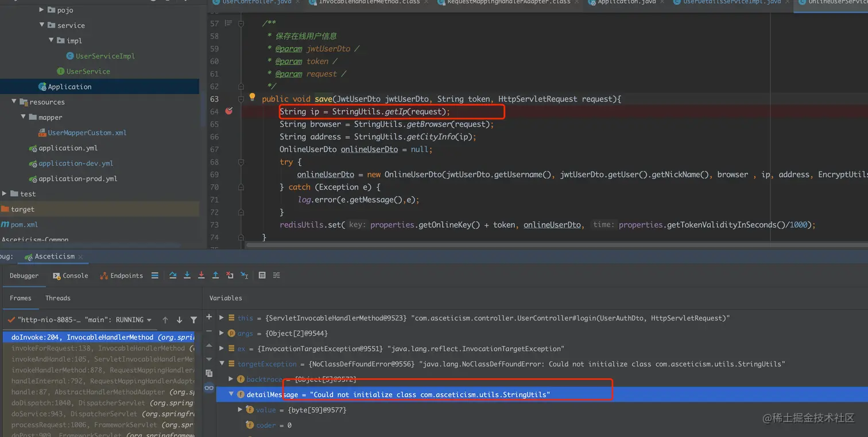Image resolution: width=868 pixels, height=437 pixels.
Task: Expand the value byte[59] node
Action: coord(241,410)
